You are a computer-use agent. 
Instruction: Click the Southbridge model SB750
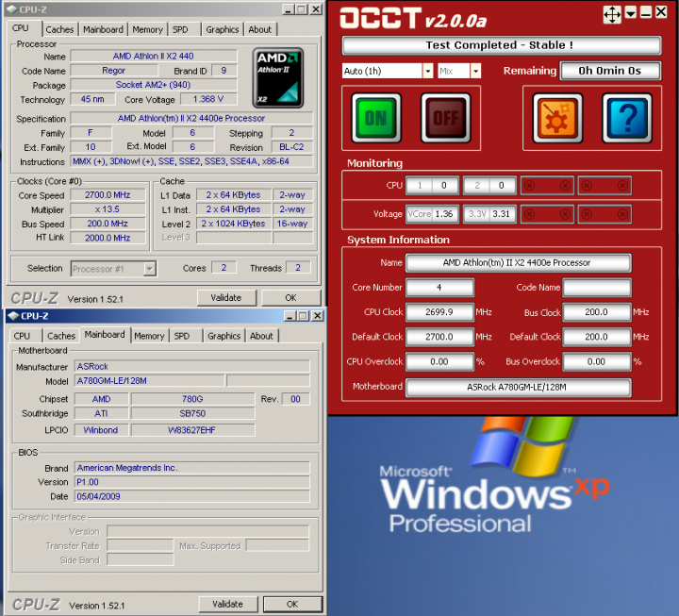pos(192,413)
